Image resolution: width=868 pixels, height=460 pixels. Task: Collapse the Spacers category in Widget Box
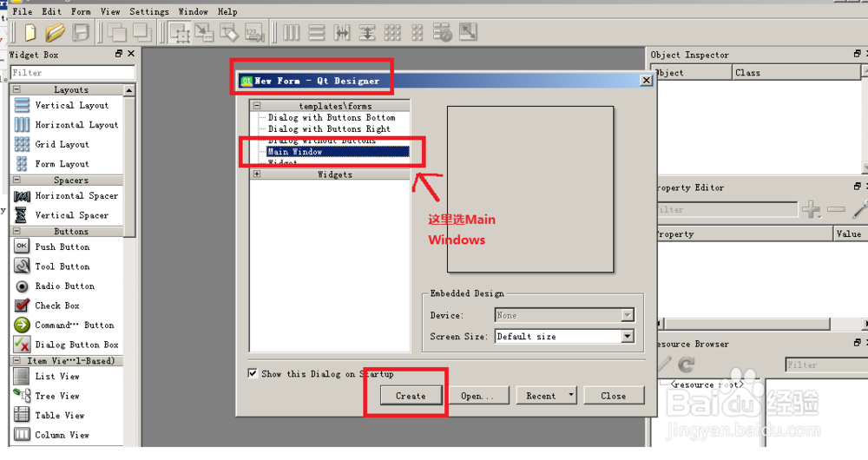(16, 180)
